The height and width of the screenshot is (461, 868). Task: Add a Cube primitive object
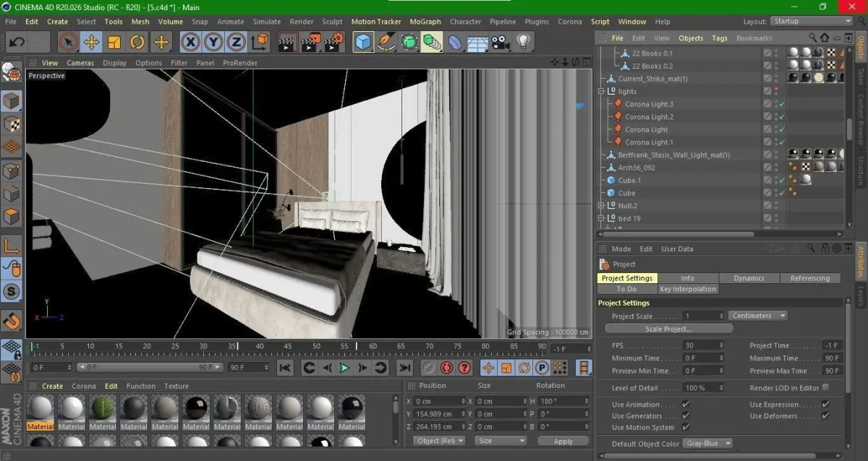tap(362, 43)
